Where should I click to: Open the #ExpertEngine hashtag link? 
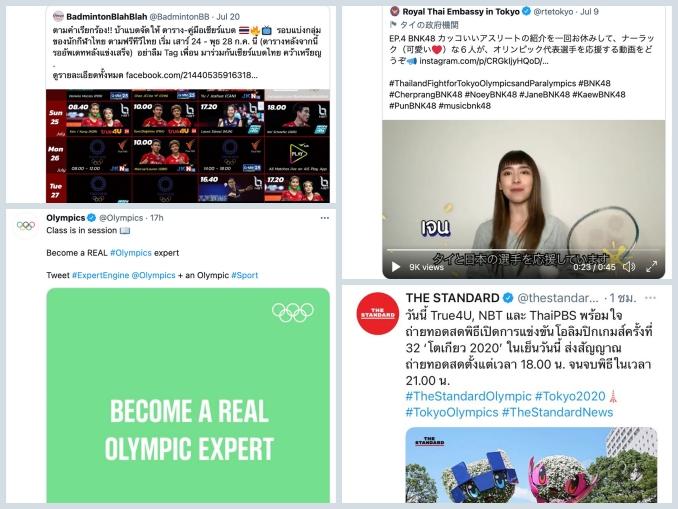(x=100, y=275)
